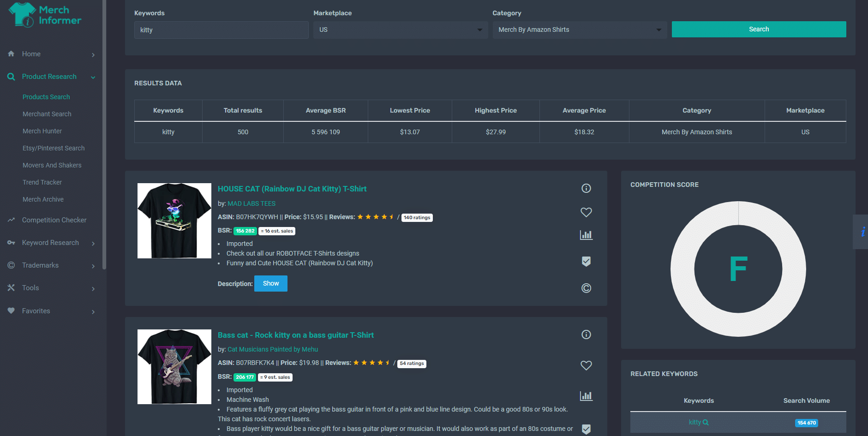Click the 206 177 BSR badge
Image resolution: width=868 pixels, height=436 pixels.
click(x=245, y=377)
